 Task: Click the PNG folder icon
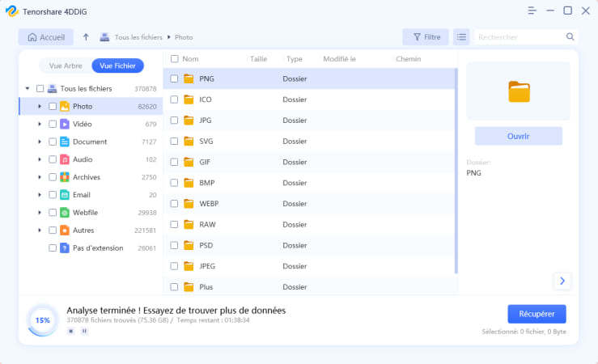point(189,79)
